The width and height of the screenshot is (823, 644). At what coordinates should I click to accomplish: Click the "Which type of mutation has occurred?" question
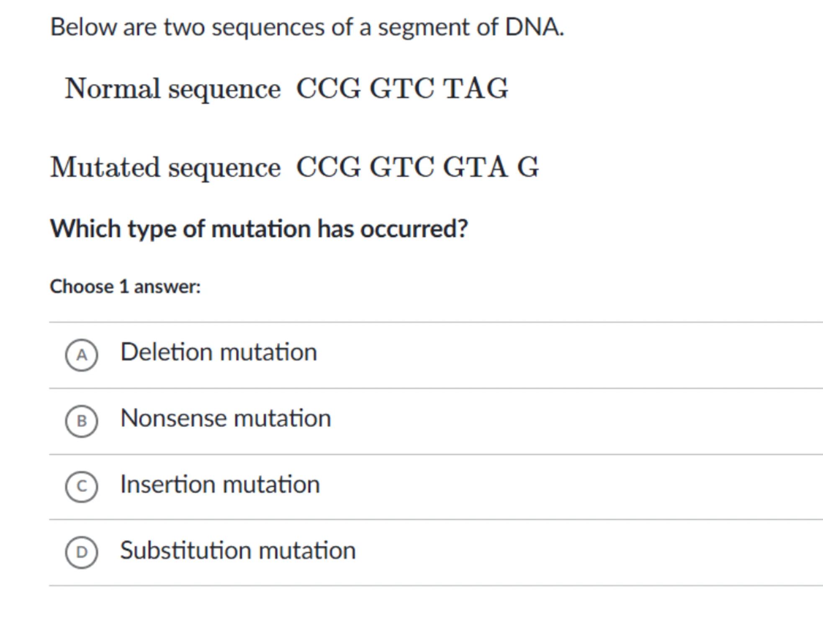tap(259, 229)
